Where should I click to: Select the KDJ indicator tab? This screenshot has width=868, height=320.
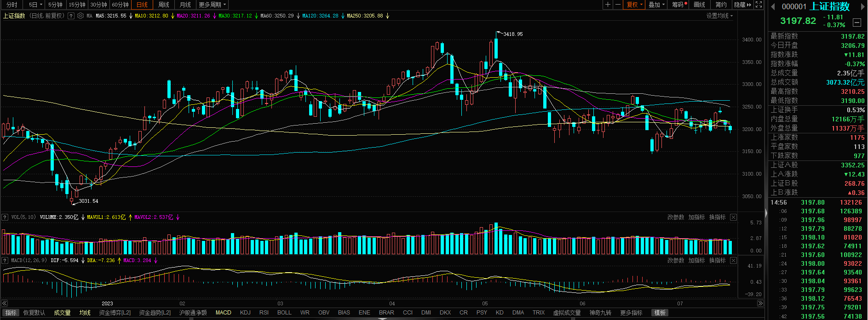pyautogui.click(x=245, y=313)
